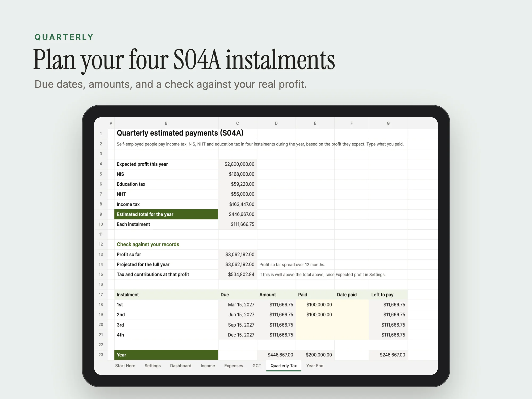Click Each instalment value in column C
Screen dimensions: 532x399
238,224
